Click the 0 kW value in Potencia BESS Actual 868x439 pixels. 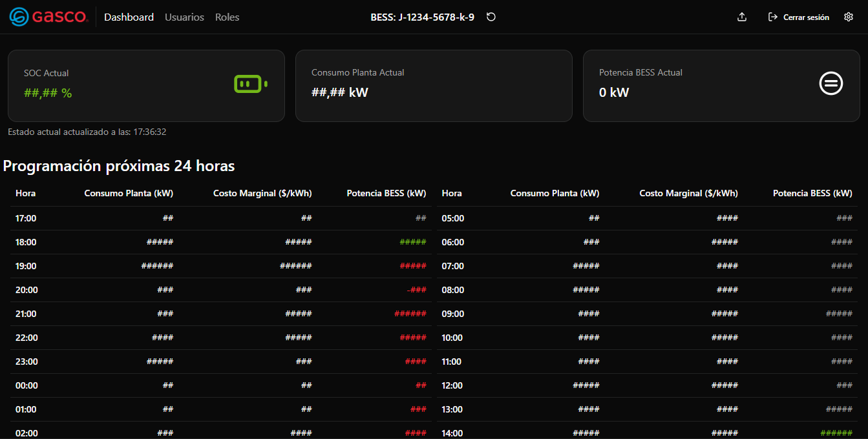tap(614, 92)
